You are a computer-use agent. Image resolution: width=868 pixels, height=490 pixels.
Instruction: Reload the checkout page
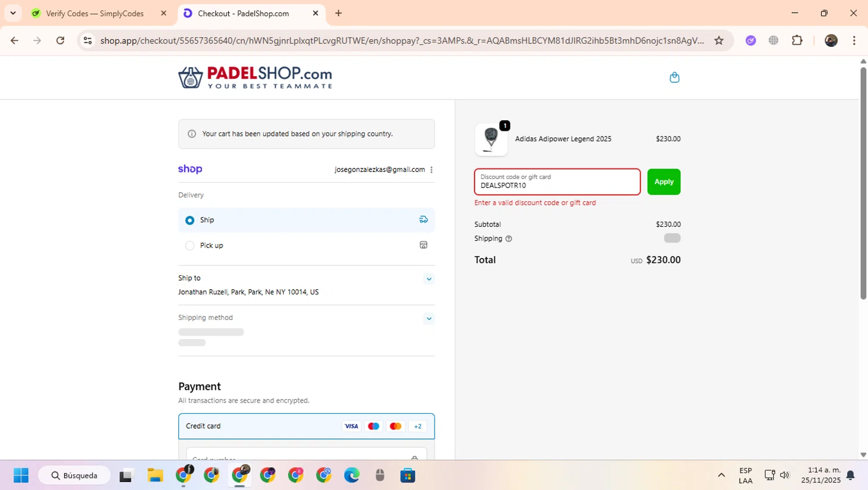click(x=60, y=40)
